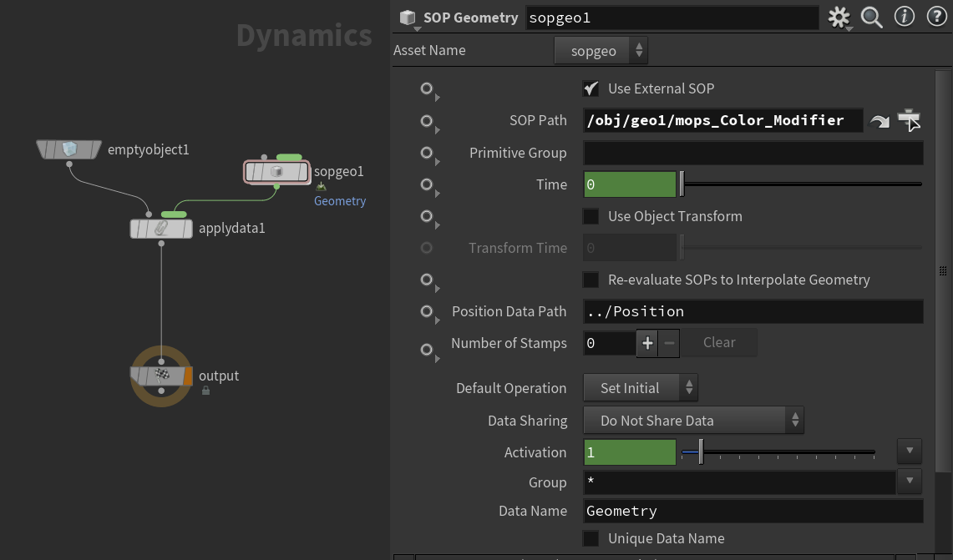953x560 pixels.
Task: Click the paperclip icon on the applydata1 node
Action: click(161, 227)
